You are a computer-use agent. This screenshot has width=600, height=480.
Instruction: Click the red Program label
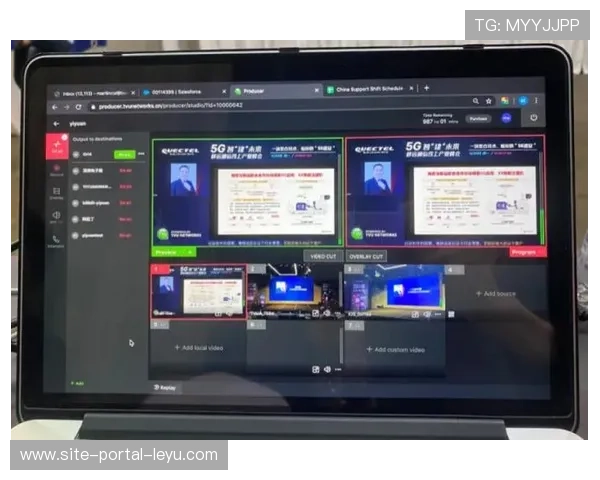coord(527,252)
